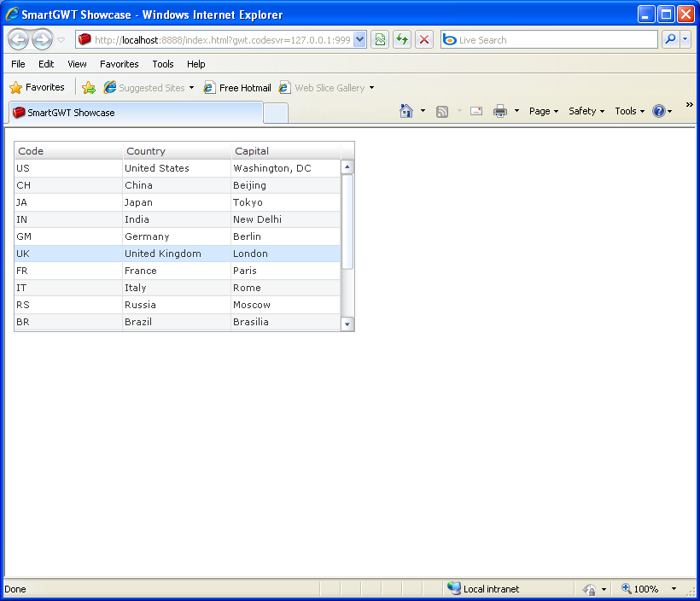Sort by the Capital column header
The width and height of the screenshot is (700, 601).
[286, 151]
